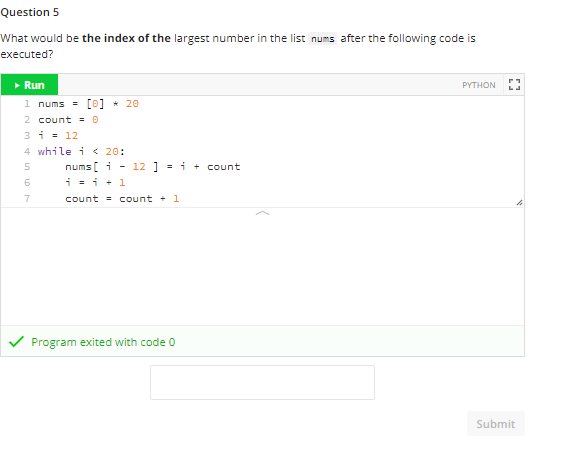The height and width of the screenshot is (452, 565).
Task: Place cursor on 'count = 0' line
Action: tap(68, 120)
